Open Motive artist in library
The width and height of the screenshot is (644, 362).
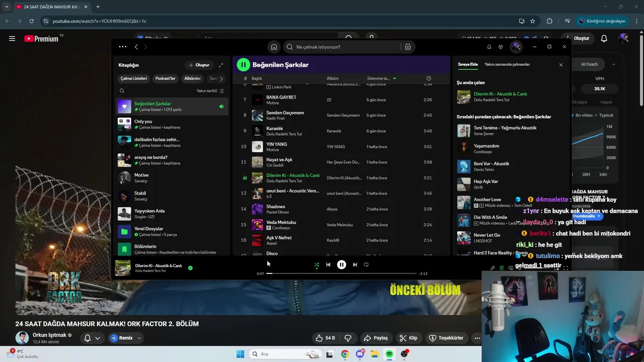pyautogui.click(x=172, y=178)
